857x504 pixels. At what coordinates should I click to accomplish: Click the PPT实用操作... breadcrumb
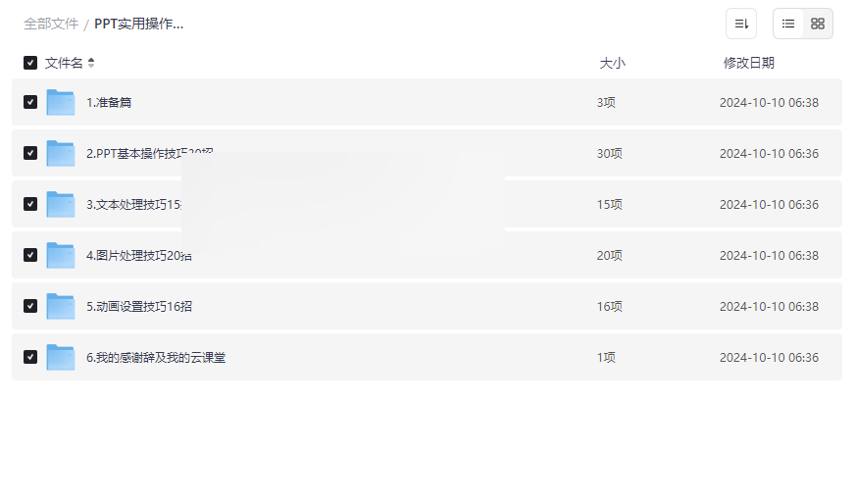click(x=139, y=24)
